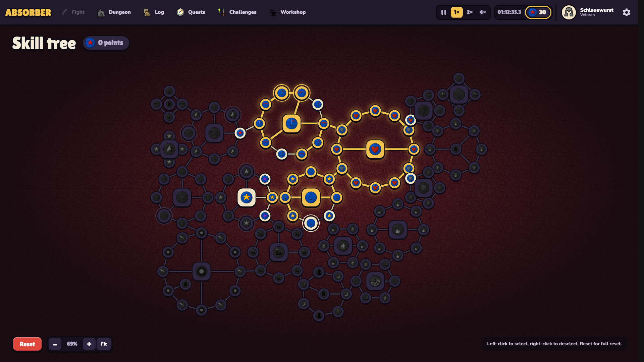The width and height of the screenshot is (644, 362).
Task: Click the 69% zoom level value
Action: click(72, 344)
